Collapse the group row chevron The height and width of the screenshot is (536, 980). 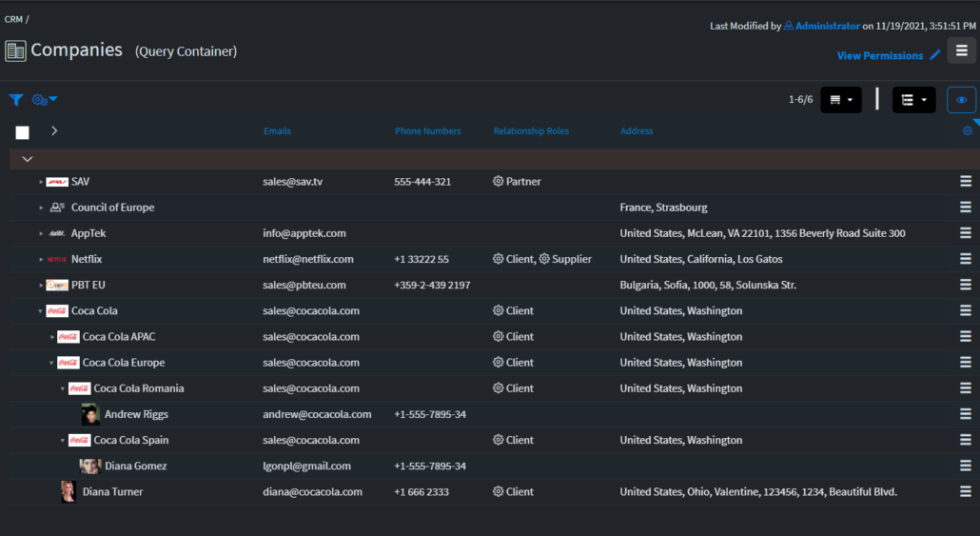click(x=28, y=159)
